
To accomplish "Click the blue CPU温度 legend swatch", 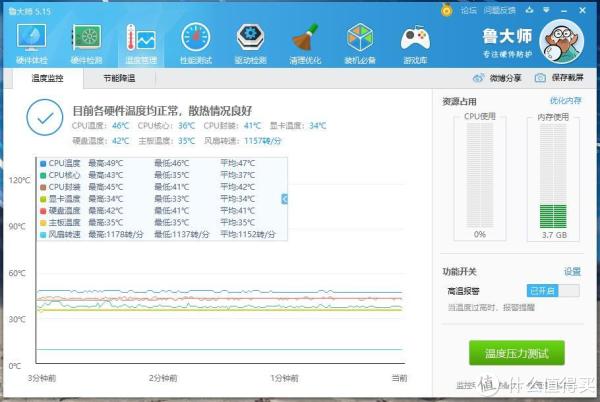I will click(x=43, y=164).
